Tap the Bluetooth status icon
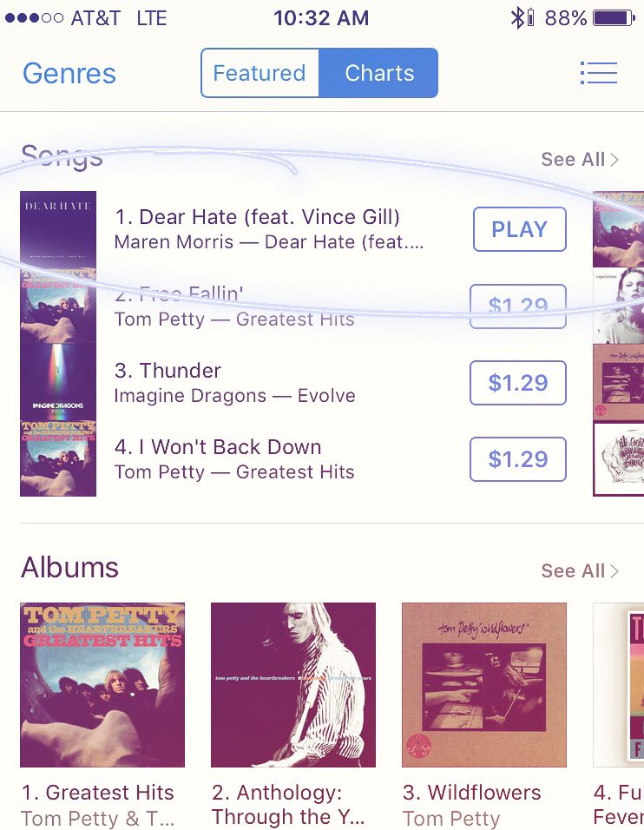 click(516, 18)
